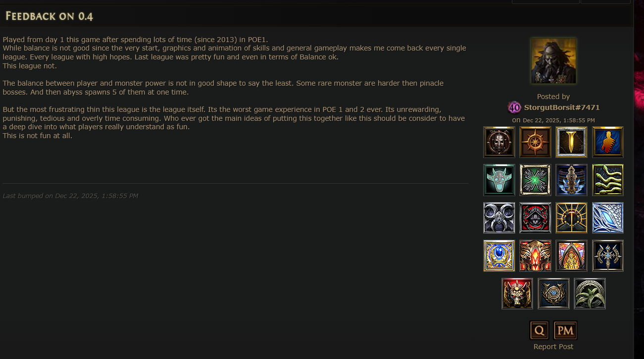Click the Report Post link

click(x=553, y=347)
